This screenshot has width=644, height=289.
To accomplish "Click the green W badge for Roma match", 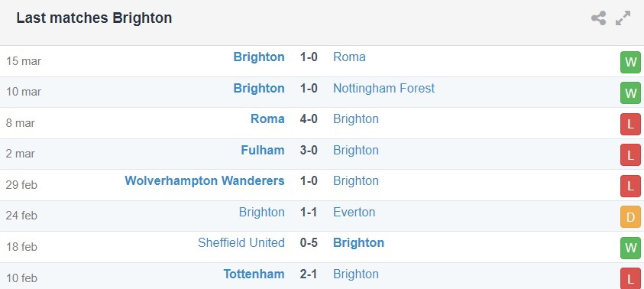I will (630, 63).
